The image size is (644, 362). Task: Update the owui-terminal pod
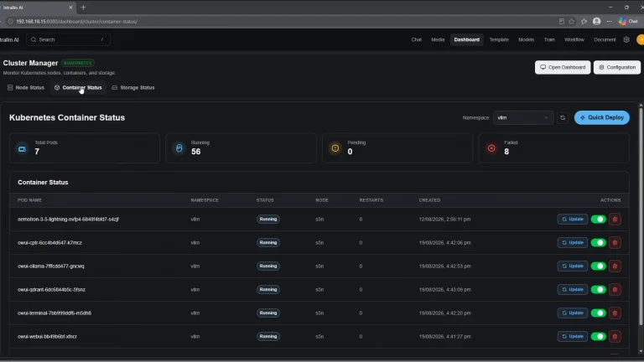coord(573,313)
